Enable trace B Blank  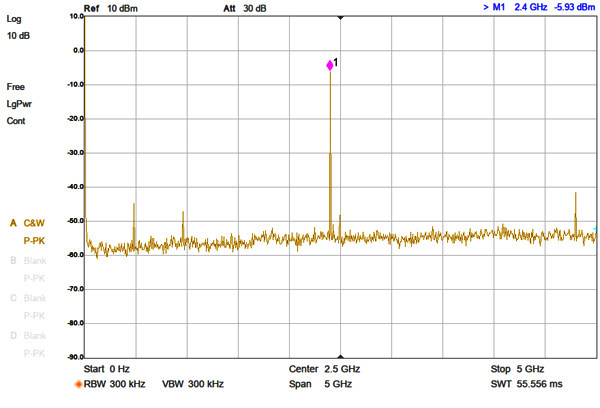(28, 261)
